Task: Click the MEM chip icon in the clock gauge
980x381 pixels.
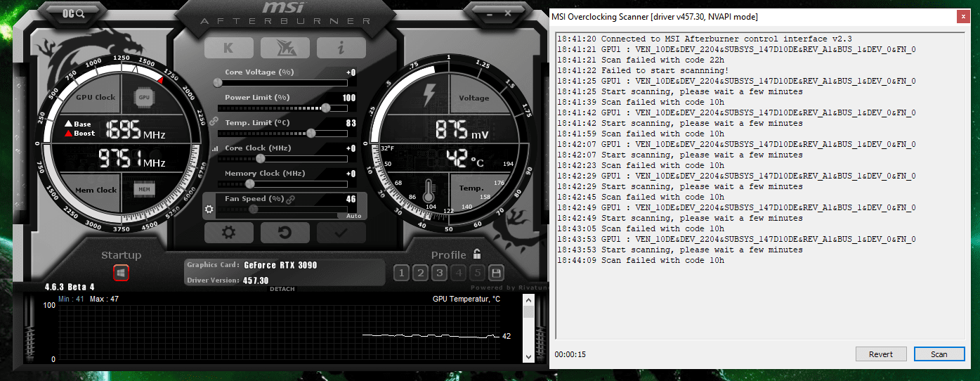Action: [x=144, y=190]
